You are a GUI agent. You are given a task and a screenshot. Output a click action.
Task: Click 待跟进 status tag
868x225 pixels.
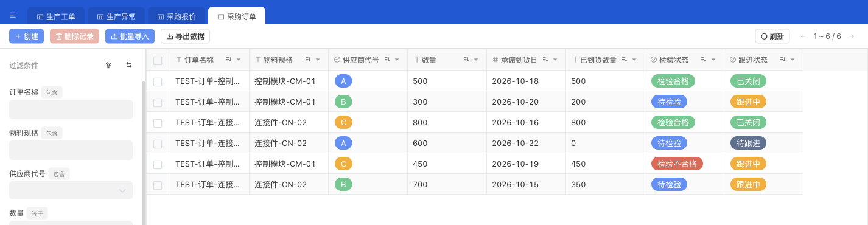[x=748, y=143]
